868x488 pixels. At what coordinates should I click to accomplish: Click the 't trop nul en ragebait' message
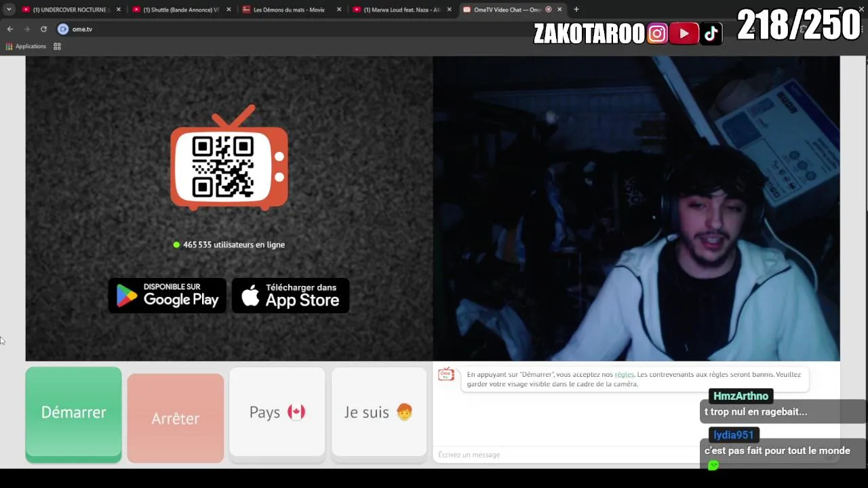pyautogui.click(x=755, y=411)
